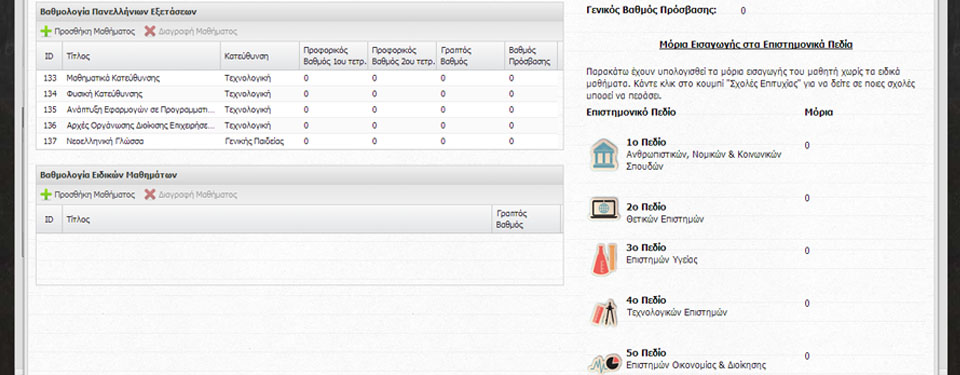960x375 pixels.
Task: Click Διαγραφή Μαθήματος in Πανελλήνιων Εξετάσεων panel
Action: pyautogui.click(x=191, y=31)
